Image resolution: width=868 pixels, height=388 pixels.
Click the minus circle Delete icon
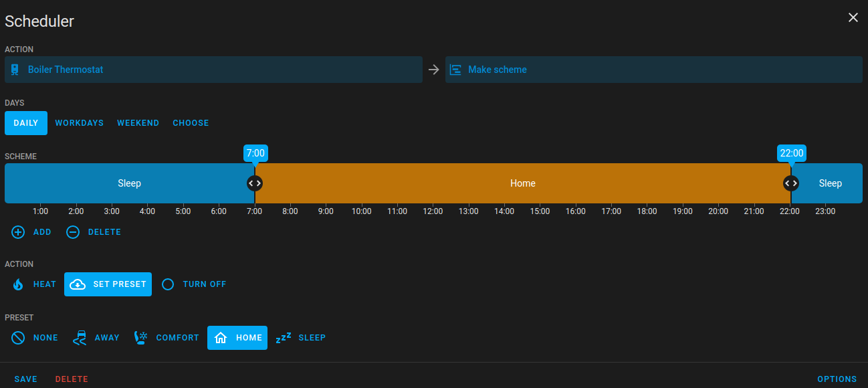click(73, 232)
